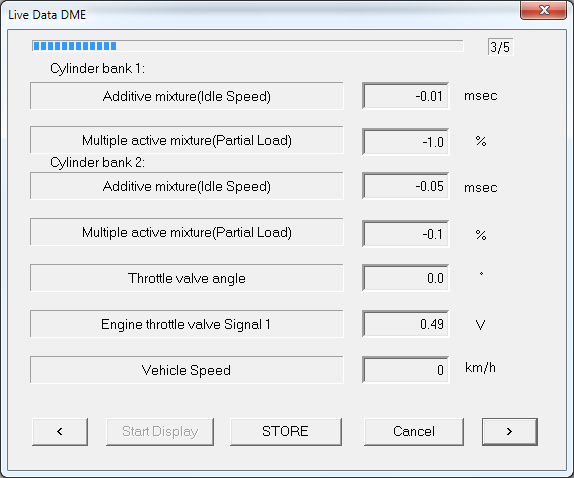Click the STORE button

(286, 432)
